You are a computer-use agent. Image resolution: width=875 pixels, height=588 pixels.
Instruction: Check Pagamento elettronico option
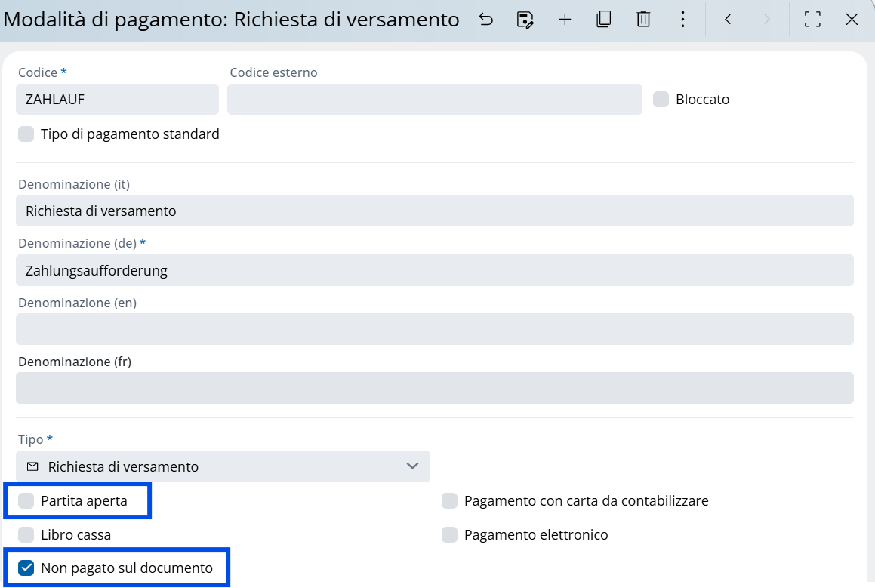coord(450,535)
